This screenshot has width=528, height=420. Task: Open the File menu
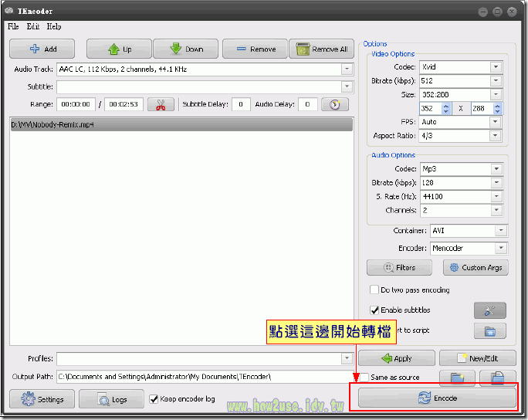point(12,26)
